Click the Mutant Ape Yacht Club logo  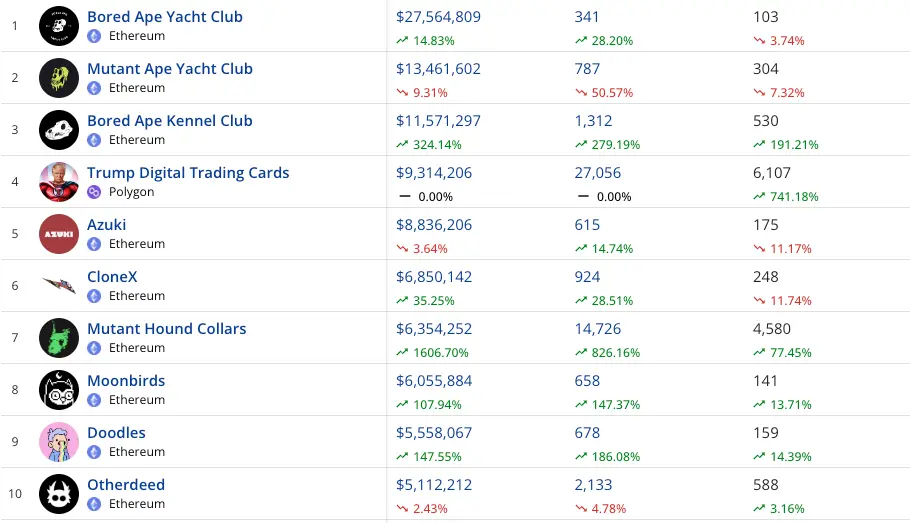[59, 78]
